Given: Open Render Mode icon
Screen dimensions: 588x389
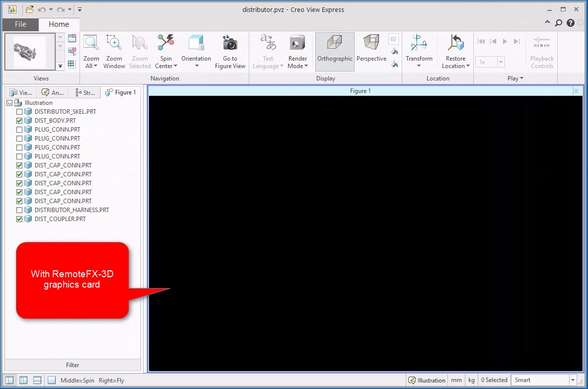Looking at the screenshot, I should pos(297,43).
